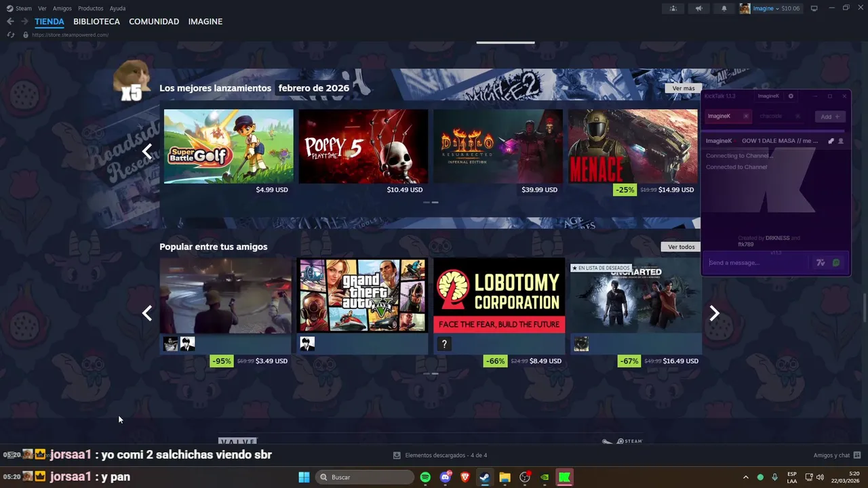The width and height of the screenshot is (868, 488).
Task: Switch to the TIENDA tab
Action: pos(50,22)
